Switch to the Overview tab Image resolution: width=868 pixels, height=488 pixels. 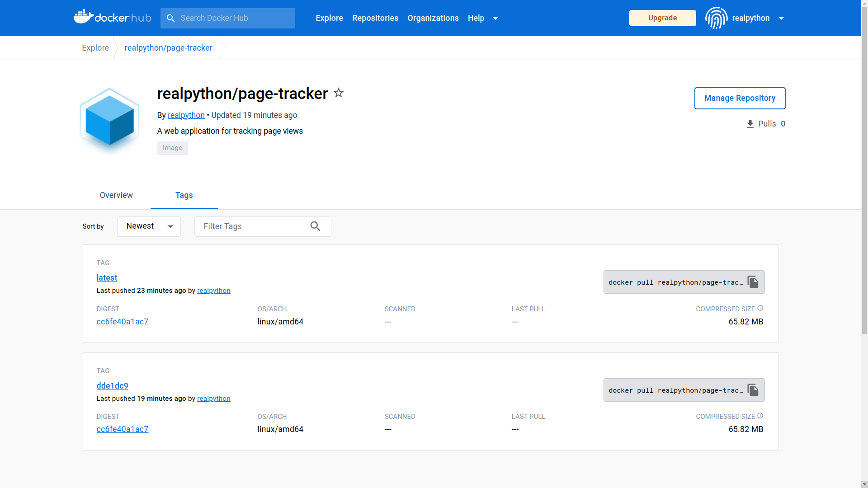point(116,195)
